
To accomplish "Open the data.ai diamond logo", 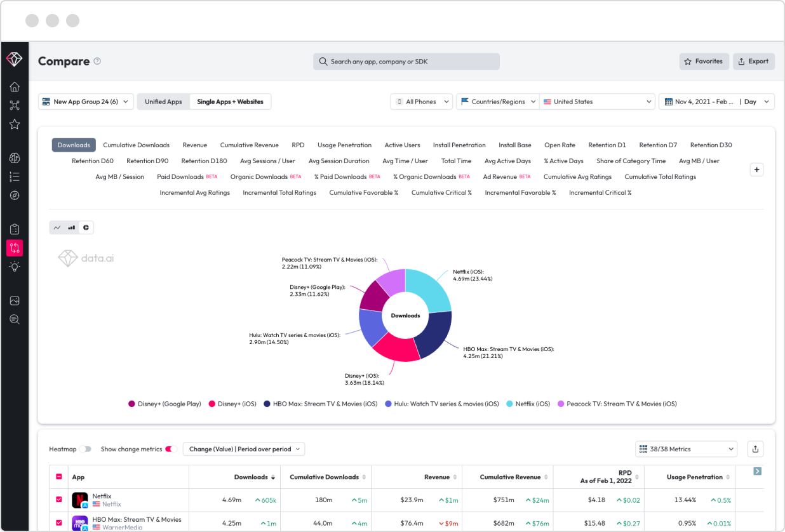I will point(14,59).
